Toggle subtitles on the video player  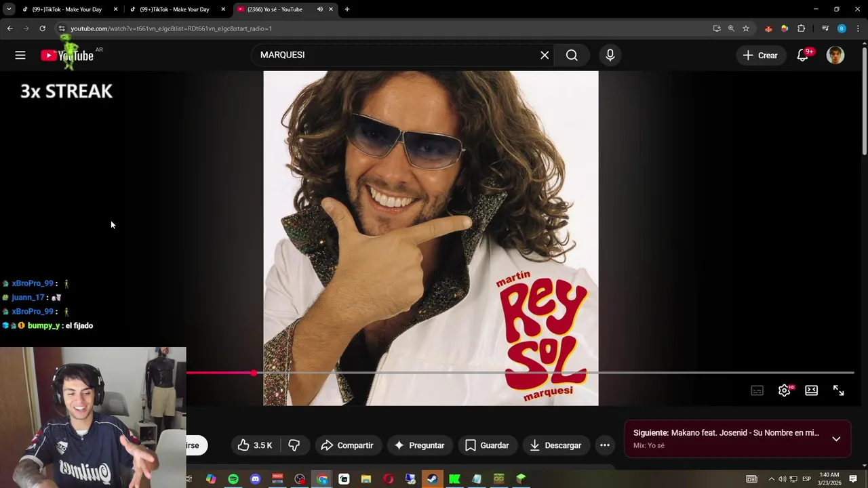pos(757,390)
